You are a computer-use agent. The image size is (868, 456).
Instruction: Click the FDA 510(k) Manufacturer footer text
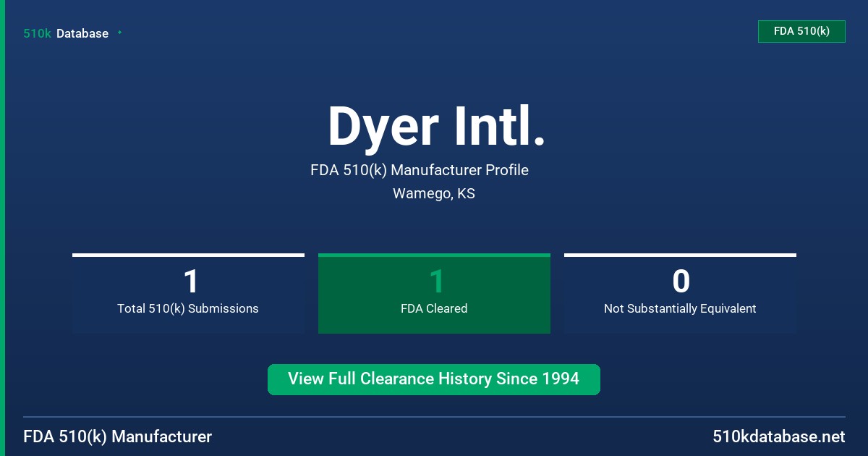[x=118, y=436]
